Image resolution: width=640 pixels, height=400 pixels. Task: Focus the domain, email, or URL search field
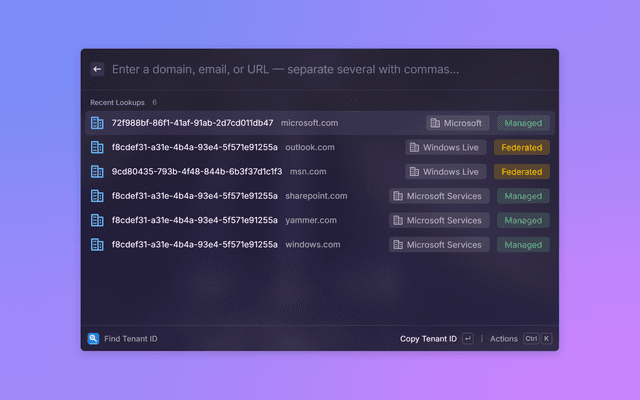point(285,69)
